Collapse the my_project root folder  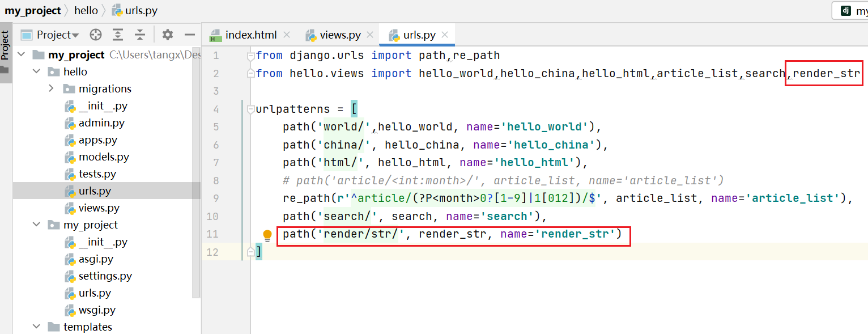tap(22, 54)
